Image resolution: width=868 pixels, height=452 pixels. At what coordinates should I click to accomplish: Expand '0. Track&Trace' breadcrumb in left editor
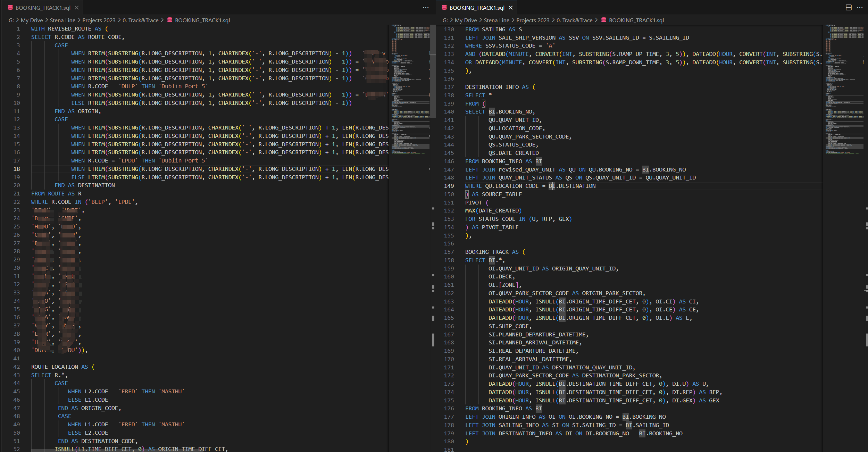[140, 20]
